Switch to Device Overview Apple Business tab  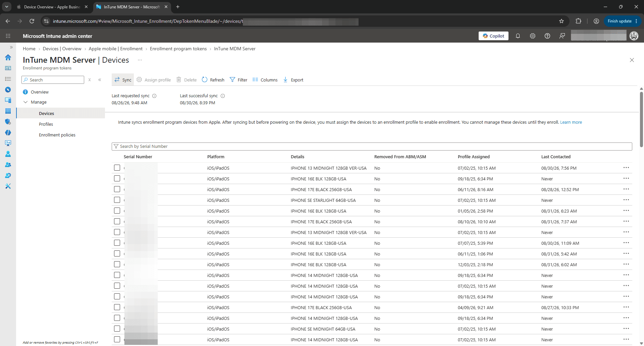click(x=52, y=7)
